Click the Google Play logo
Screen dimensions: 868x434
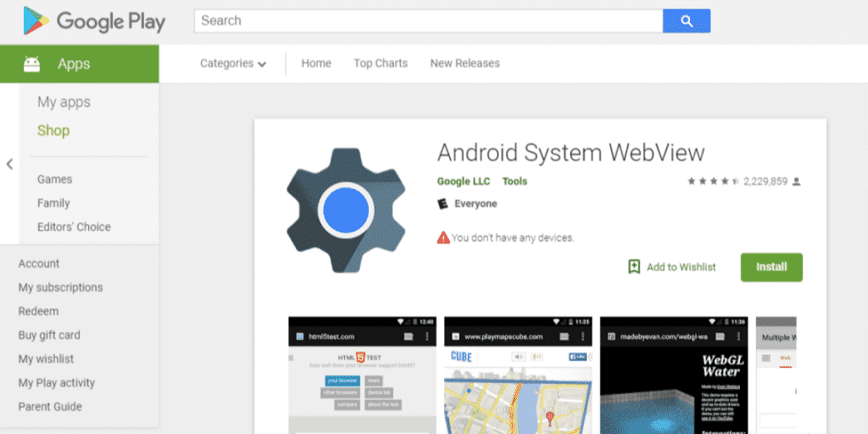tap(94, 21)
